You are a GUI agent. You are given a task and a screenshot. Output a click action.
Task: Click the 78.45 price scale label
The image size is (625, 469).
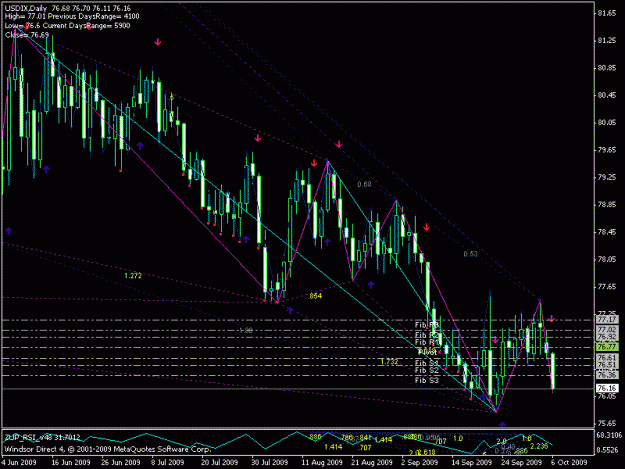point(607,232)
